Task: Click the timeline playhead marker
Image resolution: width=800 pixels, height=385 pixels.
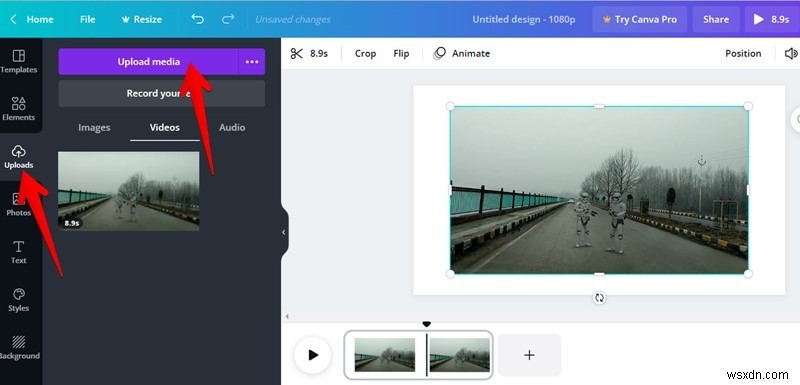Action: [427, 324]
